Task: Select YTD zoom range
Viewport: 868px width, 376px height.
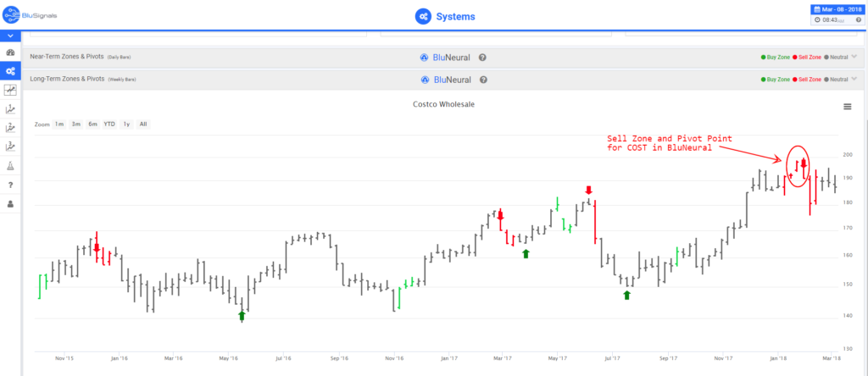Action: click(x=109, y=124)
